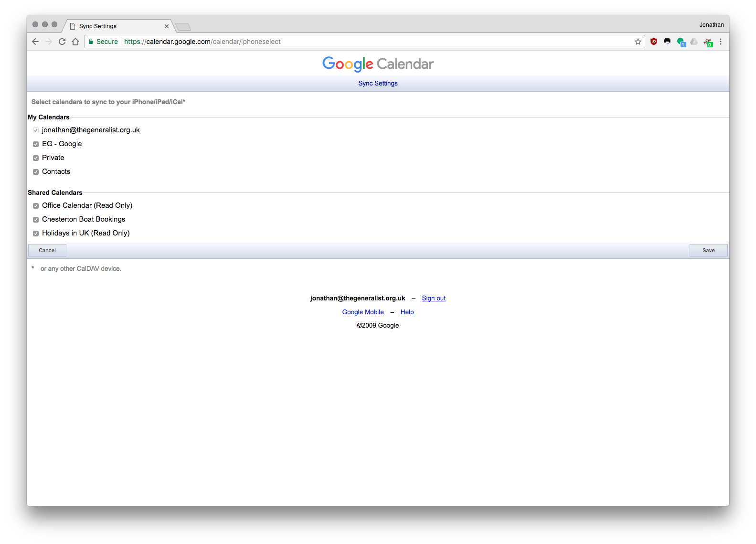Open the Google Mobile link

(363, 312)
